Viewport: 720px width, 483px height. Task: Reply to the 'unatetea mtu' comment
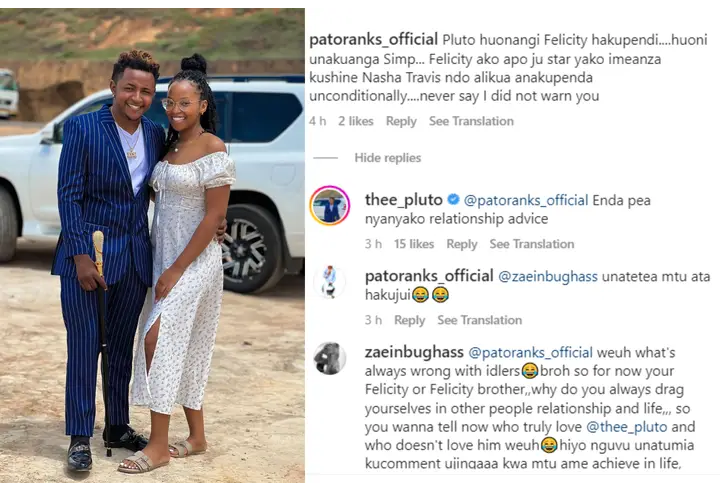tap(409, 320)
